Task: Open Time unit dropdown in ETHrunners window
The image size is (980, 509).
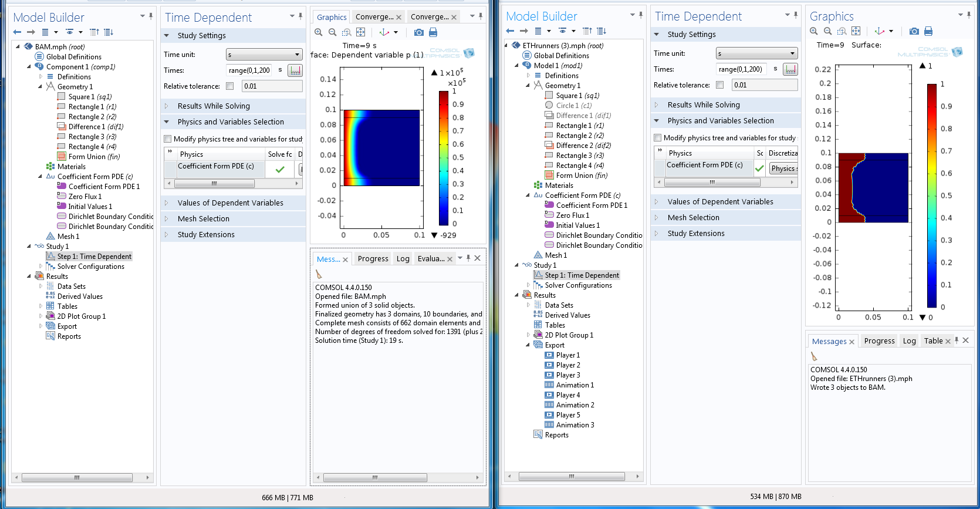Action: click(x=757, y=53)
